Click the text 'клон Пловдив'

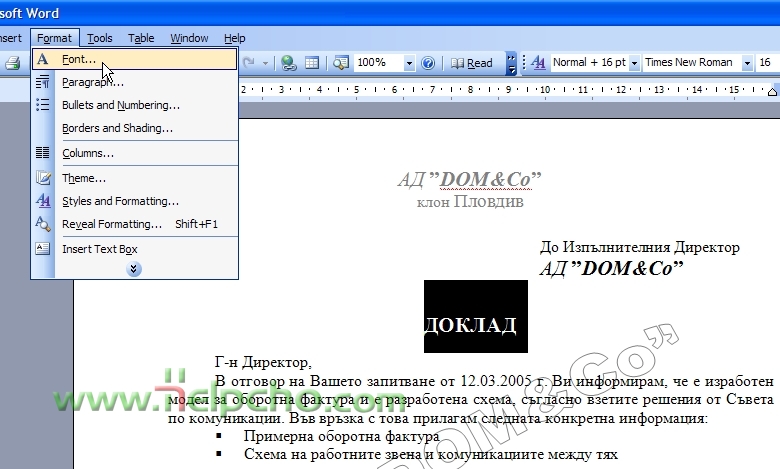pyautogui.click(x=470, y=202)
